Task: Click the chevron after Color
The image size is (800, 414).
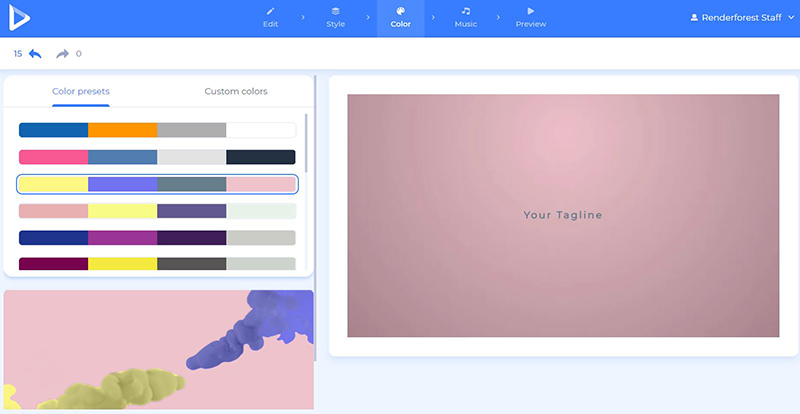Action: (x=433, y=17)
